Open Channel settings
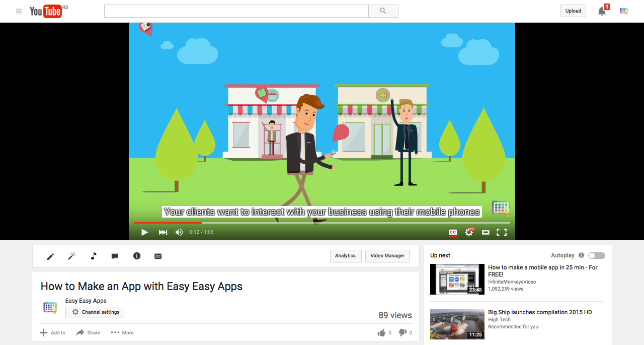The height and width of the screenshot is (345, 644). pos(95,312)
